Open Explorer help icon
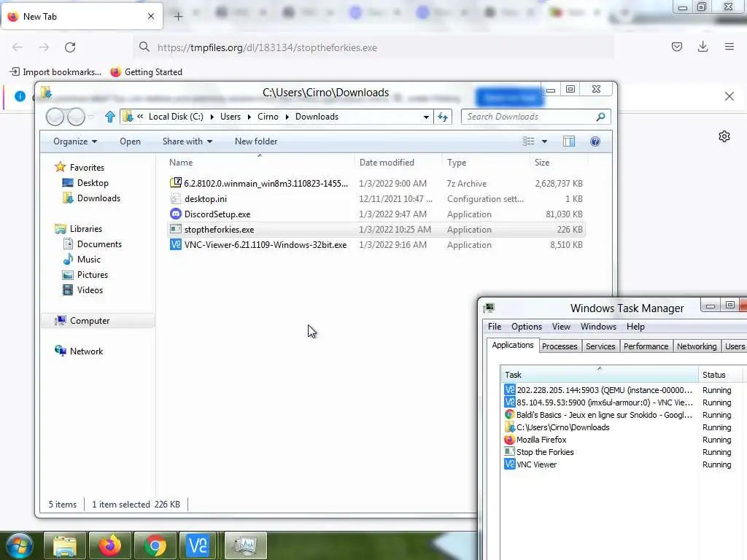This screenshot has height=560, width=747. point(595,141)
